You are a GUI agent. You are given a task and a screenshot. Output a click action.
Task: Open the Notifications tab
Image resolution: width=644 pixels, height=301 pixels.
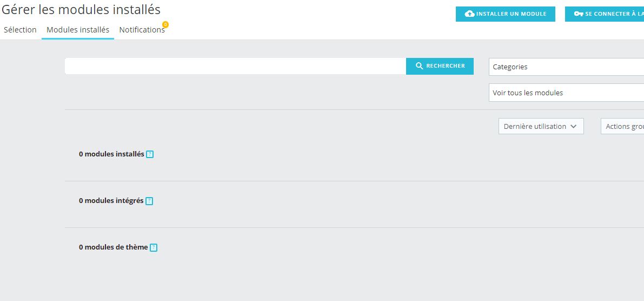point(142,30)
